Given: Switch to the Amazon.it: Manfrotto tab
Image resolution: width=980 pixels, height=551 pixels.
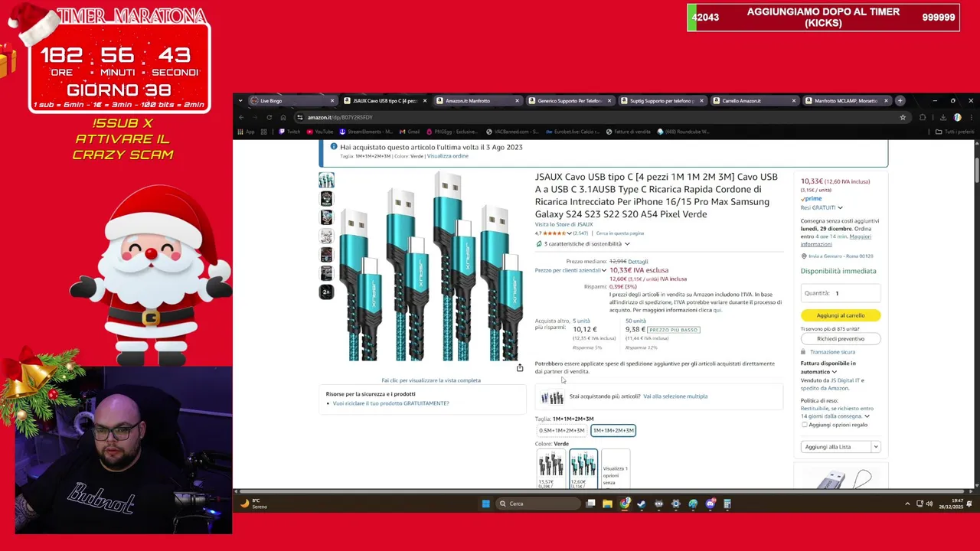Looking at the screenshot, I should pyautogui.click(x=477, y=100).
